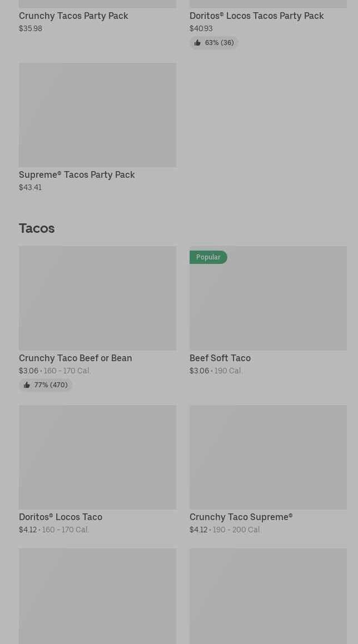This screenshot has width=358, height=644.
Task: Select the Crunchy Taco Beef or Bean title
Action: [76, 358]
